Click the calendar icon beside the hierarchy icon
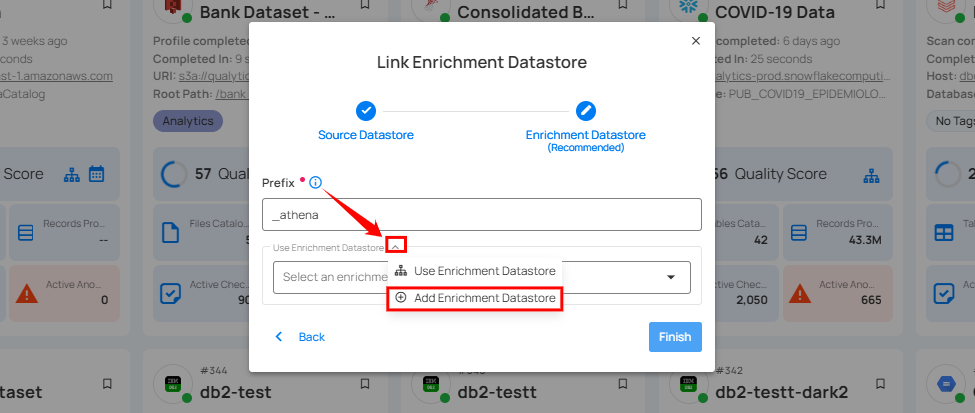Image resolution: width=975 pixels, height=413 pixels. tap(96, 174)
